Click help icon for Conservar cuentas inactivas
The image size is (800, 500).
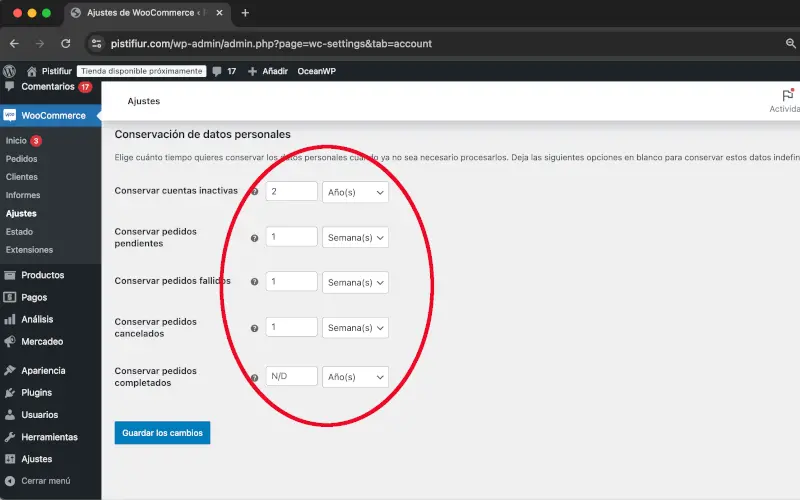[x=254, y=192]
